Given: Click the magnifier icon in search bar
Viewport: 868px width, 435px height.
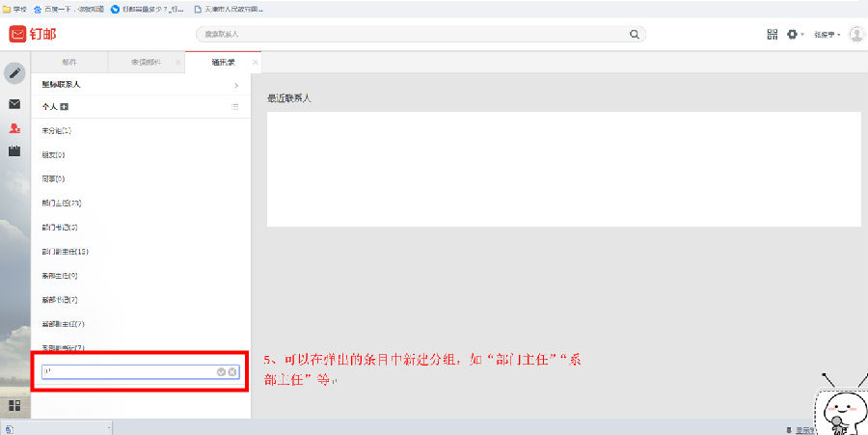Looking at the screenshot, I should 634,34.
